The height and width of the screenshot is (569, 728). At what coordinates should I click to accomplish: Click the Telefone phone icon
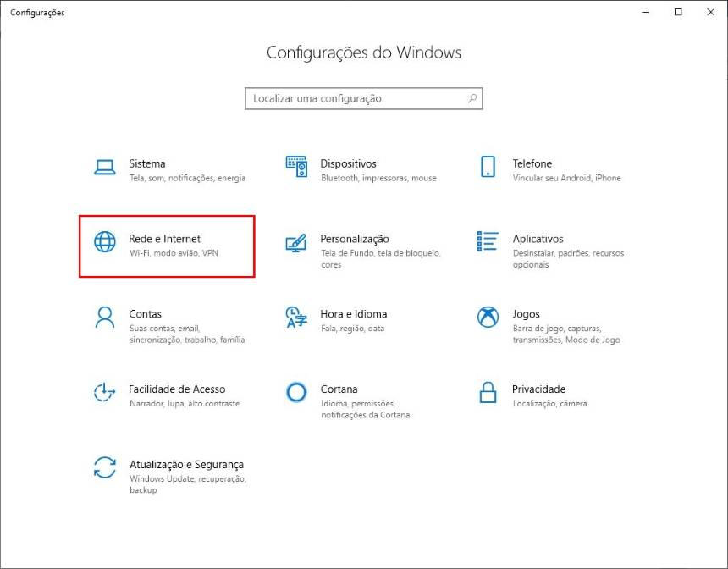coord(488,167)
